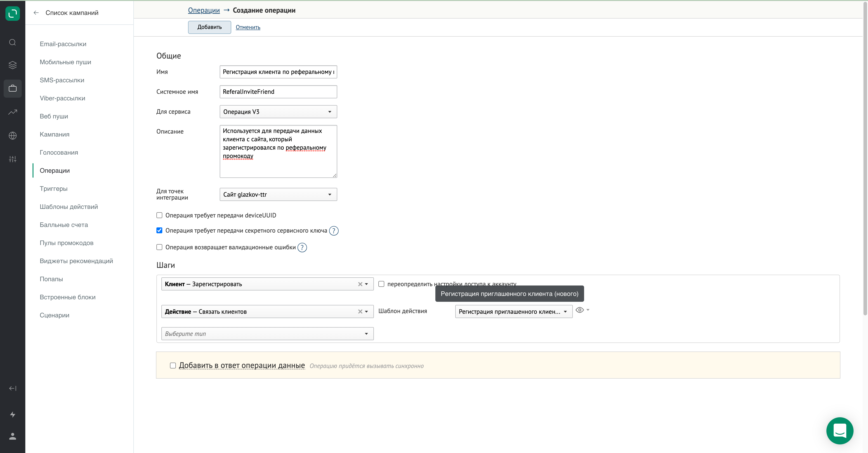Click the lightning bolt sidebar icon
Image resolution: width=868 pixels, height=453 pixels.
pos(12,415)
